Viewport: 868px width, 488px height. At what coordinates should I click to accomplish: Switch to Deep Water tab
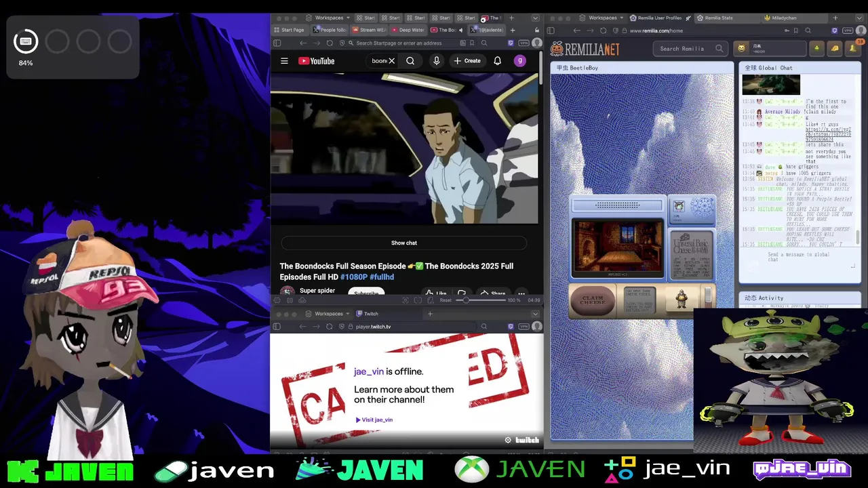(408, 30)
